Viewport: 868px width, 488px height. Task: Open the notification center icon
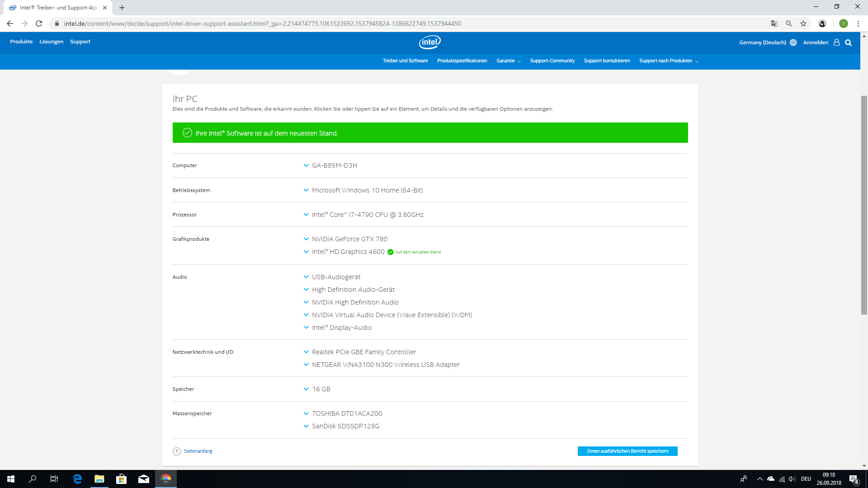coord(854,479)
